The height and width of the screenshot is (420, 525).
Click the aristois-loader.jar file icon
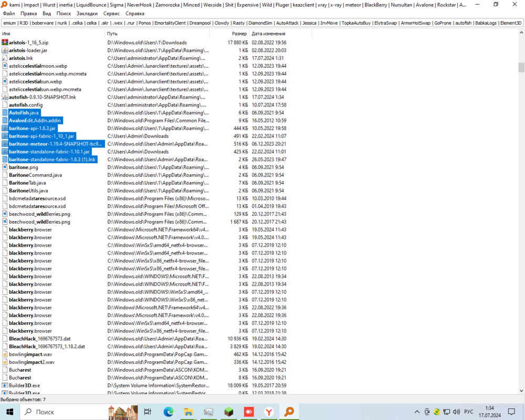click(x=5, y=50)
